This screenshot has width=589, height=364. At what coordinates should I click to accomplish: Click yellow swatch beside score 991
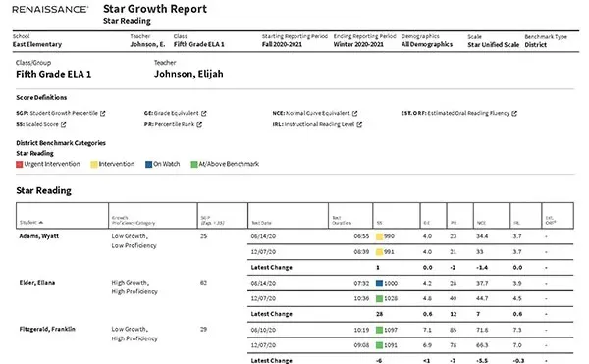point(379,252)
